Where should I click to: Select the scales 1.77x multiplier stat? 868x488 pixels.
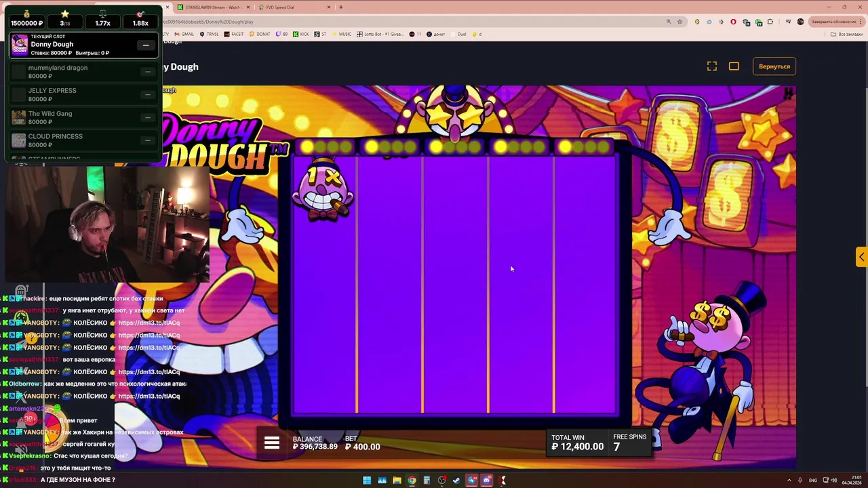(x=102, y=19)
